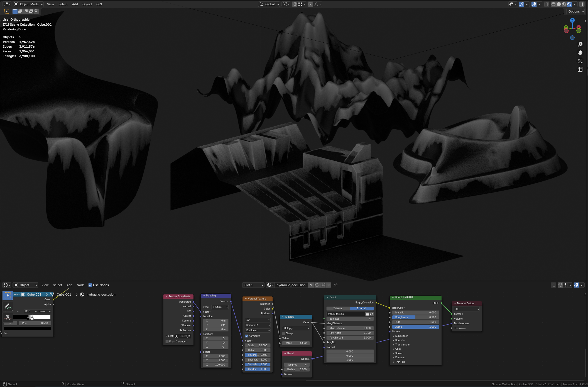Open the script file folder browse icon
This screenshot has height=387, width=588.
(x=367, y=314)
